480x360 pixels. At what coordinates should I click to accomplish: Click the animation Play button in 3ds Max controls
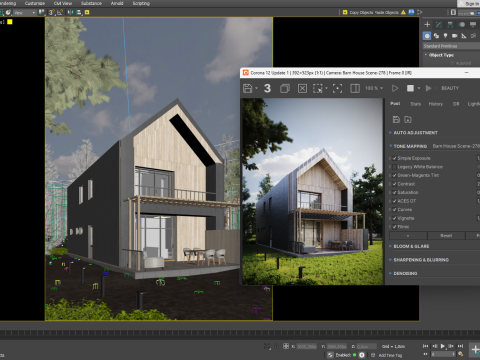point(443,346)
